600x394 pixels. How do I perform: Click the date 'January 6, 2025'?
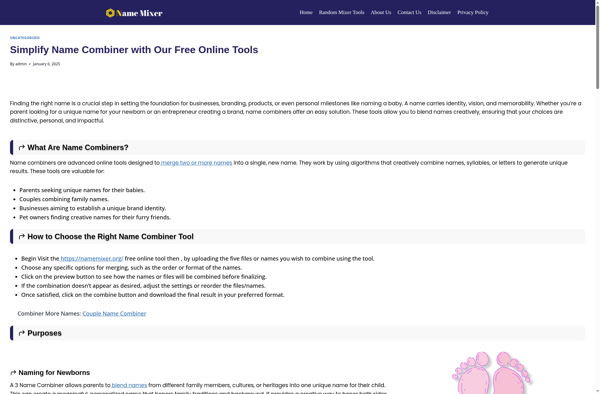coord(46,64)
